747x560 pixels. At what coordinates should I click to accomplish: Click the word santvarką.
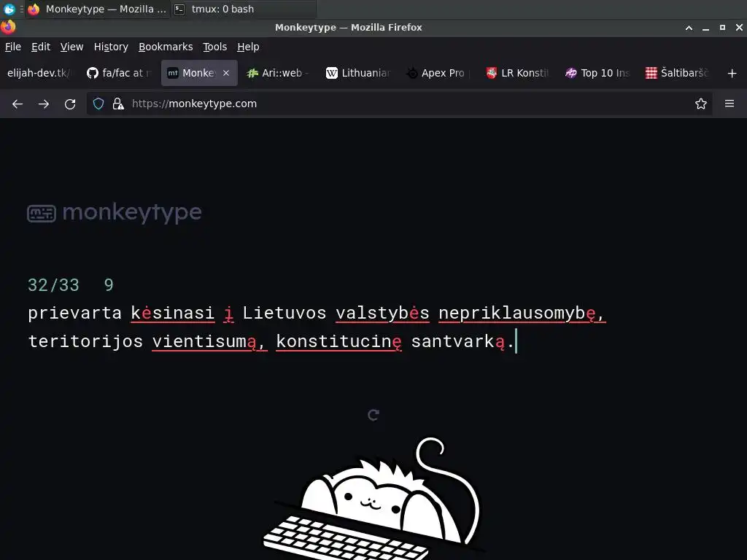pos(462,341)
